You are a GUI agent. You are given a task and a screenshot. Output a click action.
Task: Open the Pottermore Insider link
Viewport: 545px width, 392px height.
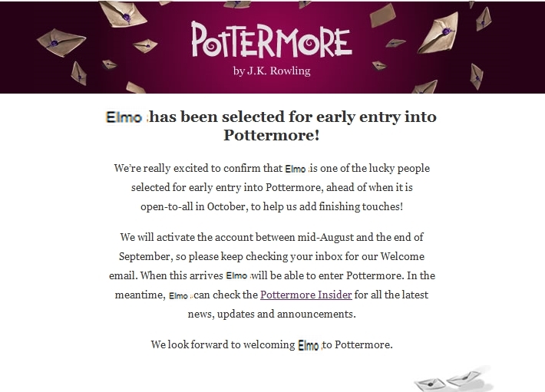coord(306,295)
